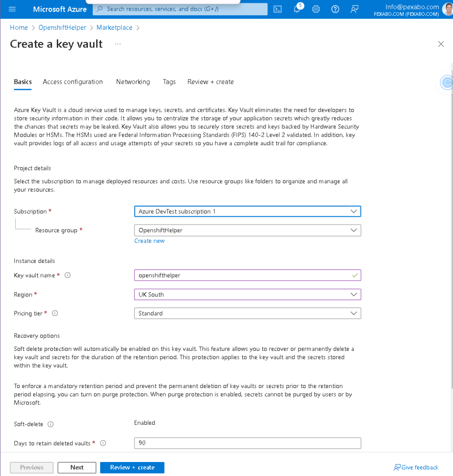
Task: Click the Previous button
Action: click(x=32, y=468)
